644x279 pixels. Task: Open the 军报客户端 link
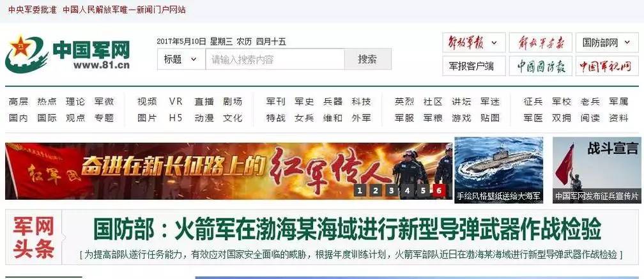point(473,66)
